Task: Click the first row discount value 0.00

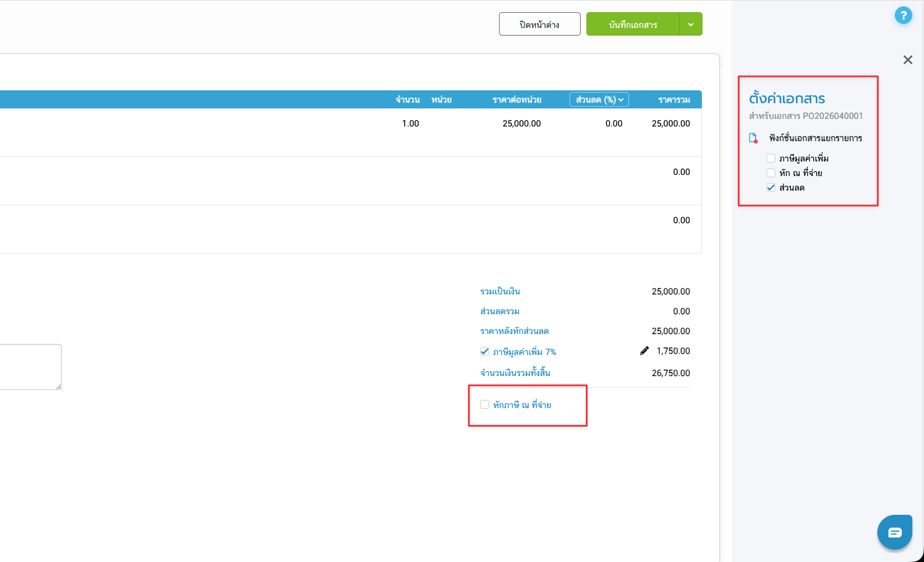Action: coord(613,124)
